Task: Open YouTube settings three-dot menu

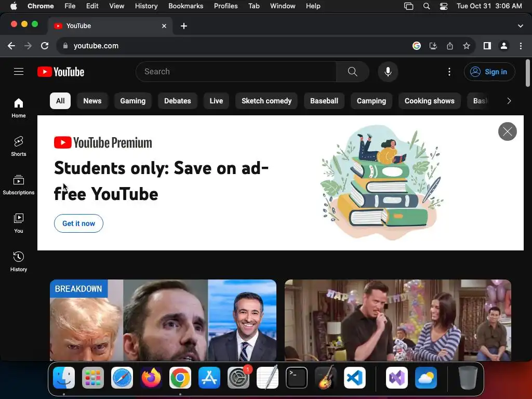Action: [449, 72]
